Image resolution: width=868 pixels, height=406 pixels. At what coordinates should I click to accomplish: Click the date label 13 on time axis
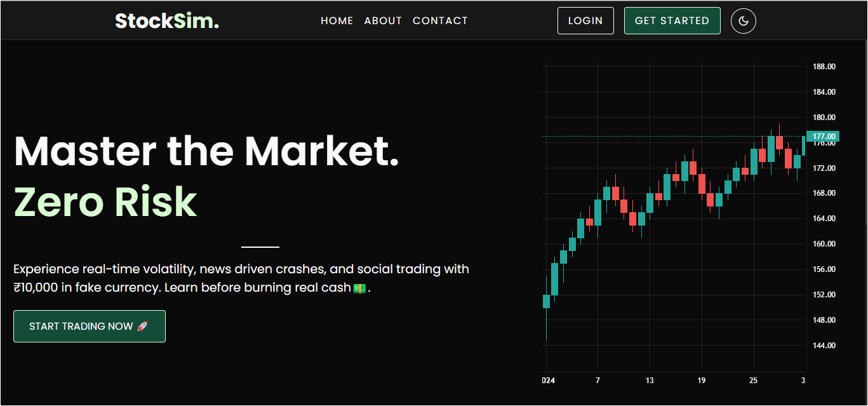point(650,381)
